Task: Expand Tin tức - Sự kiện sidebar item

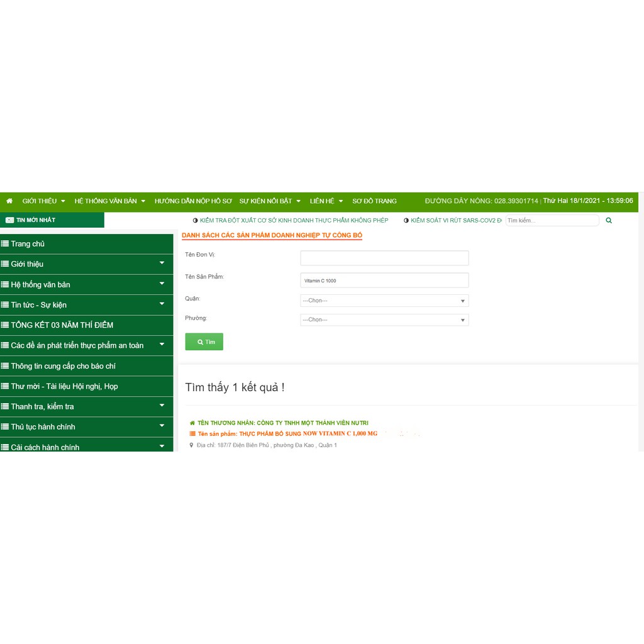Action: pyautogui.click(x=162, y=304)
